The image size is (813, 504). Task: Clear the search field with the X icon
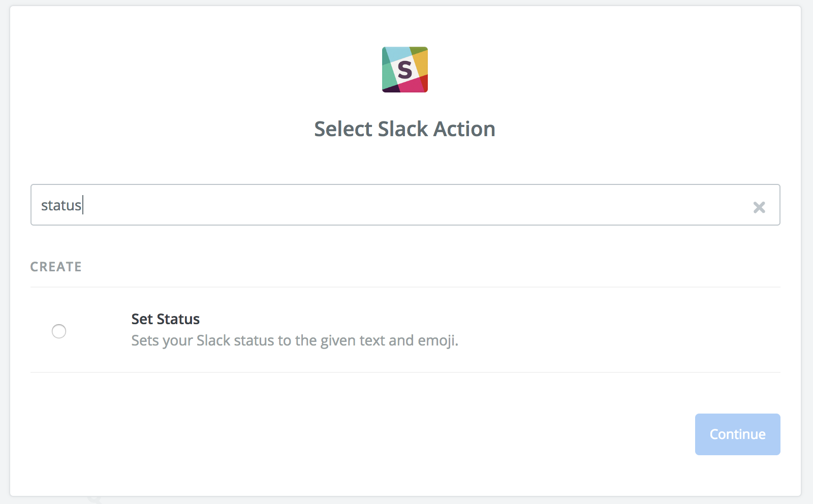pos(759,207)
